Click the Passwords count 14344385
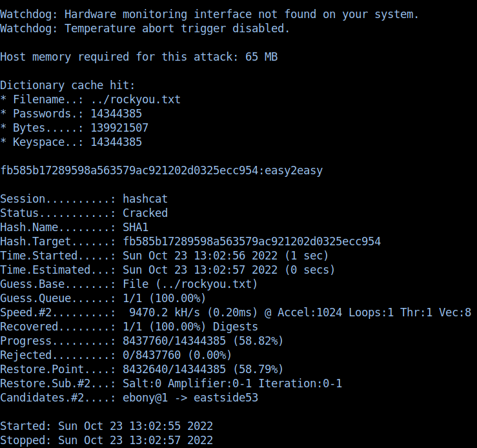477x448 pixels. [116, 114]
